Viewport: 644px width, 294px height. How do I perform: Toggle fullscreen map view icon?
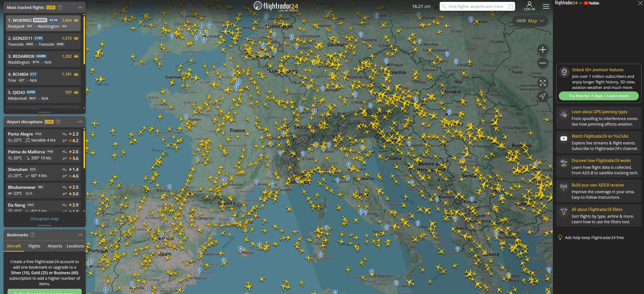[x=542, y=83]
